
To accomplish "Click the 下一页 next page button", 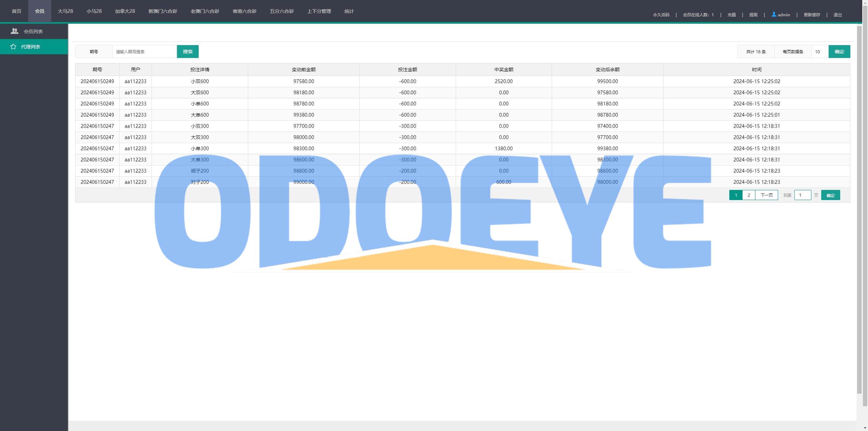I will pos(767,195).
